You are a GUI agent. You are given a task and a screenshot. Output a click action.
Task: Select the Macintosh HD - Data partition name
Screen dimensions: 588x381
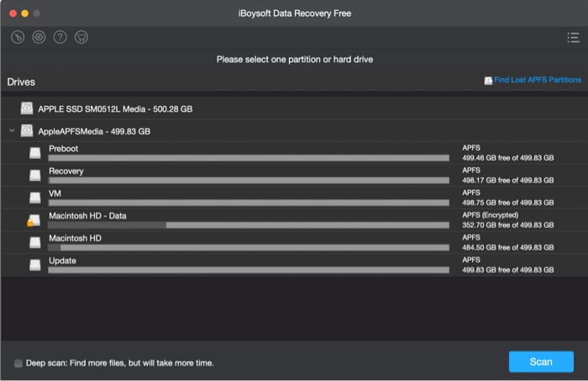point(87,216)
